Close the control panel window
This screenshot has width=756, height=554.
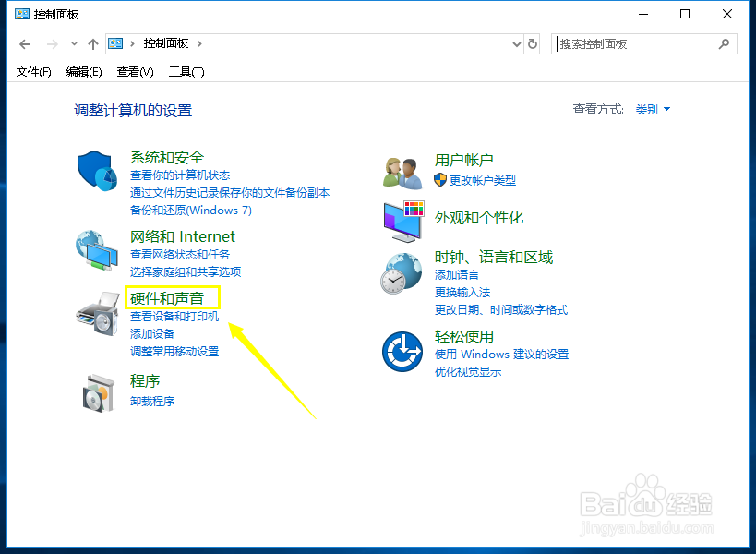click(727, 14)
